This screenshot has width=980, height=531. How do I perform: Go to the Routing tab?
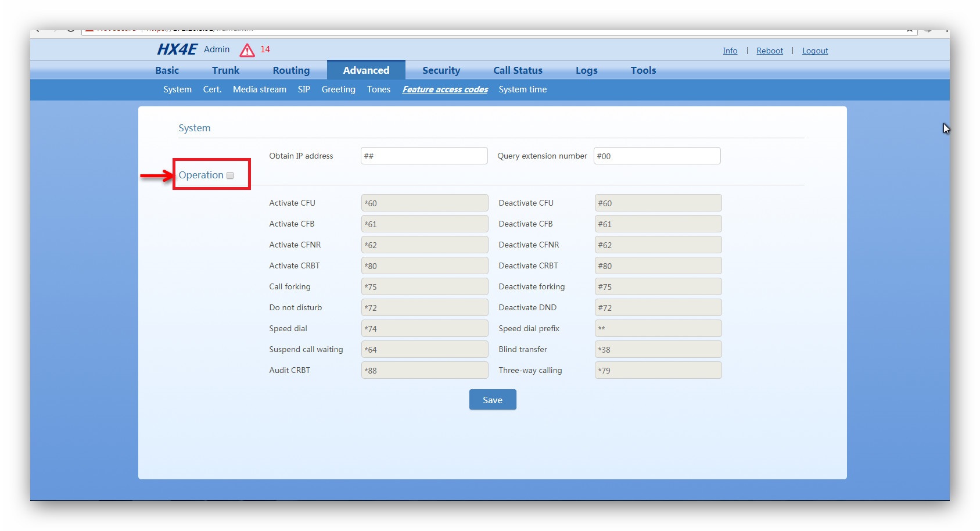coord(291,70)
